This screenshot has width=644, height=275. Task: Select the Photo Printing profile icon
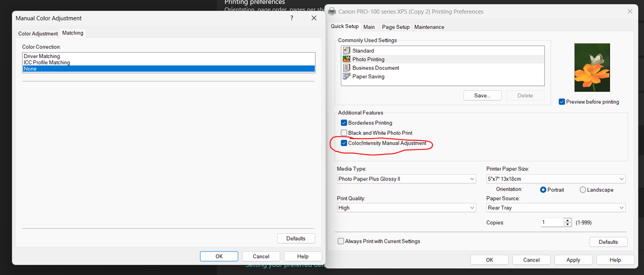click(x=346, y=59)
